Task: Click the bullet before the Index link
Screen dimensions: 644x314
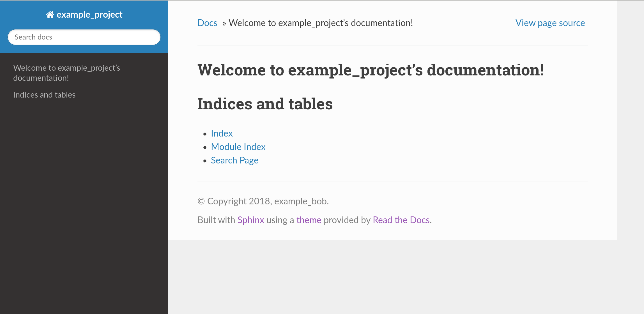Action: pos(205,134)
